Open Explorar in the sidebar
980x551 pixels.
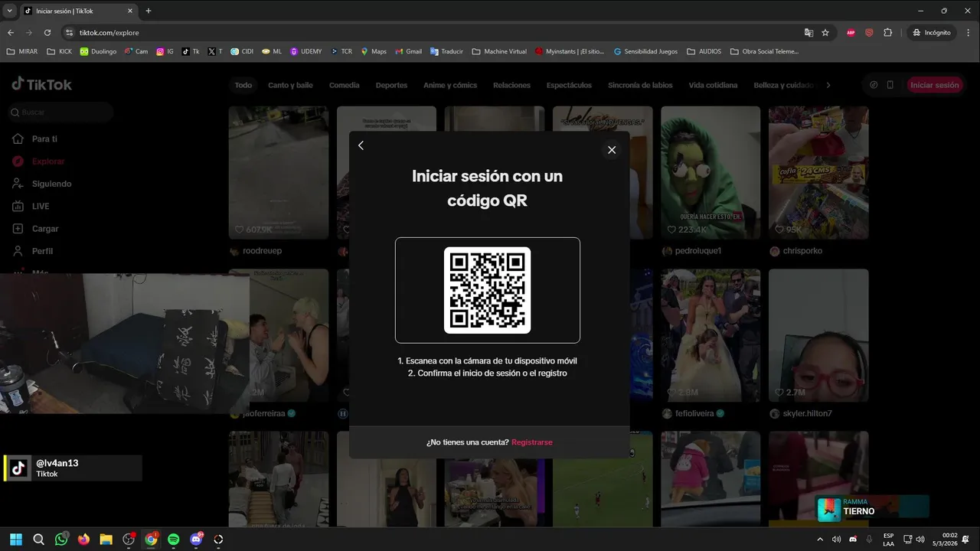click(47, 161)
